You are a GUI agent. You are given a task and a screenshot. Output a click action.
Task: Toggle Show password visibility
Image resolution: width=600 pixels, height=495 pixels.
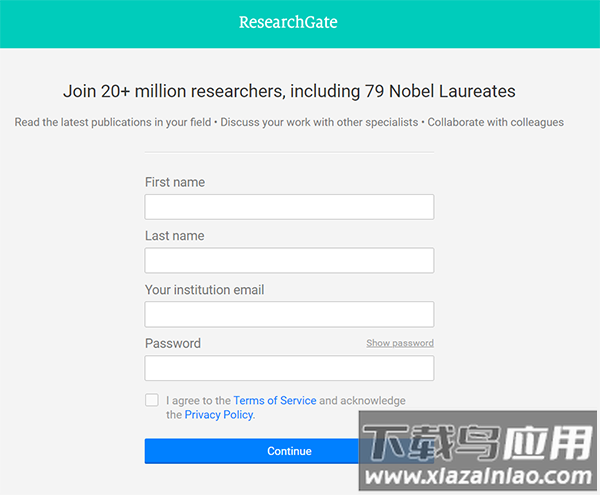399,343
